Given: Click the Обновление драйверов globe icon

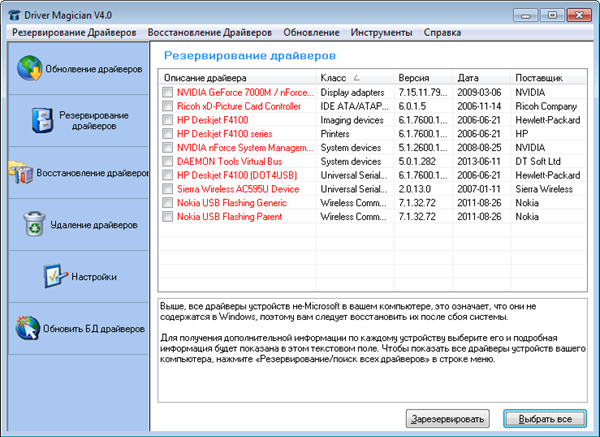Looking at the screenshot, I should [x=30, y=70].
